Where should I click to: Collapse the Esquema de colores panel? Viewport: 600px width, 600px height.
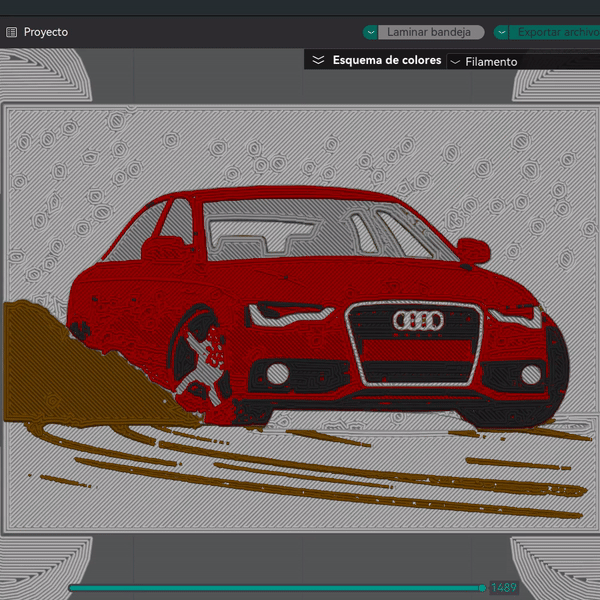pos(318,60)
